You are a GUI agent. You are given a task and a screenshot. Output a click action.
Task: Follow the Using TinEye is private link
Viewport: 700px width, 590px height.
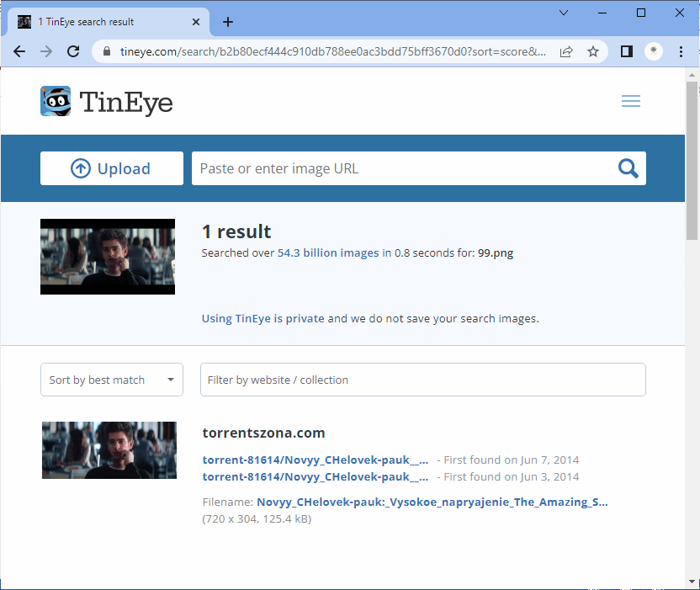[262, 318]
